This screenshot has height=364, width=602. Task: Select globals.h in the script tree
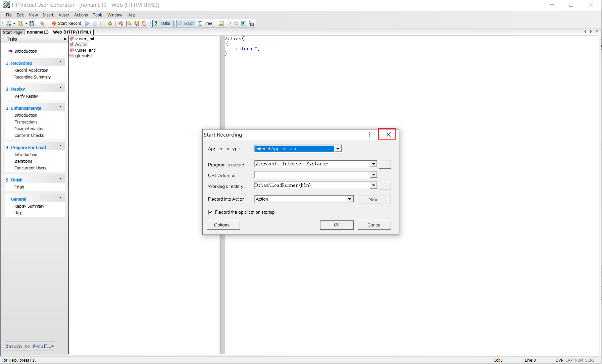coord(84,56)
